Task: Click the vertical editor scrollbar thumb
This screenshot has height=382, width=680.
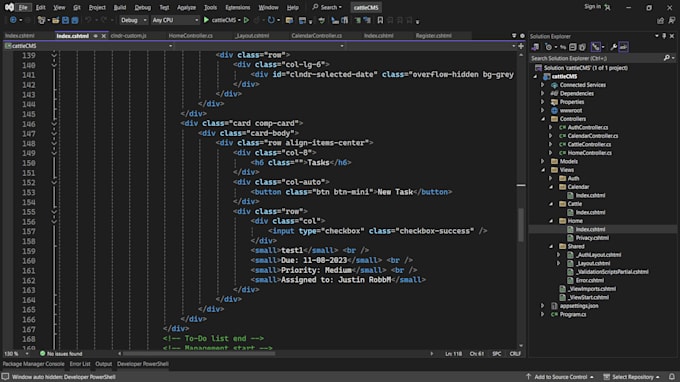Action: [521, 225]
